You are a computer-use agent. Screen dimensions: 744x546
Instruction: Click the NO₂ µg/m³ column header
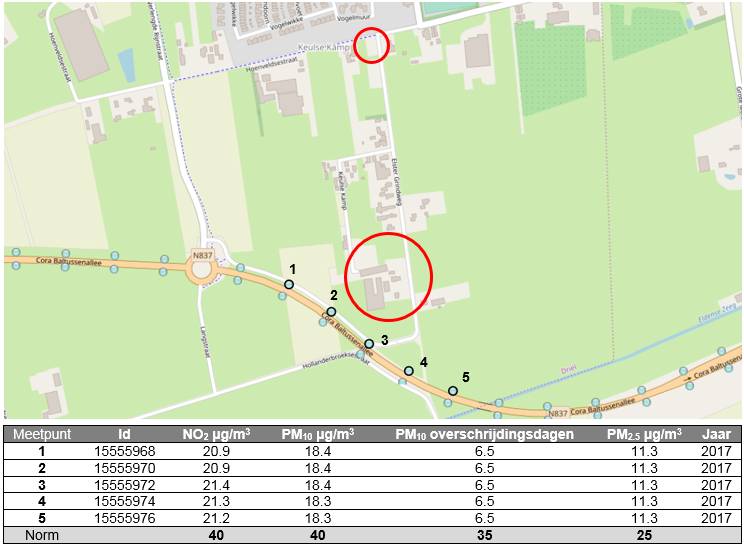point(216,435)
